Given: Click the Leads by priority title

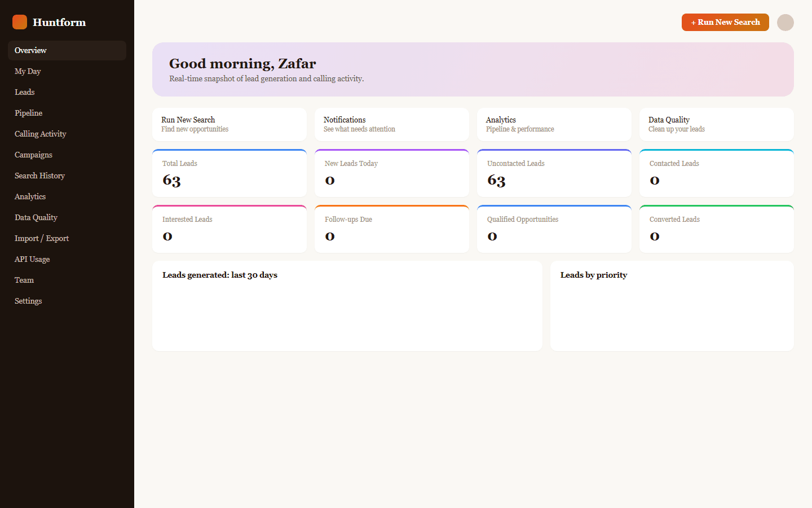Looking at the screenshot, I should 594,275.
